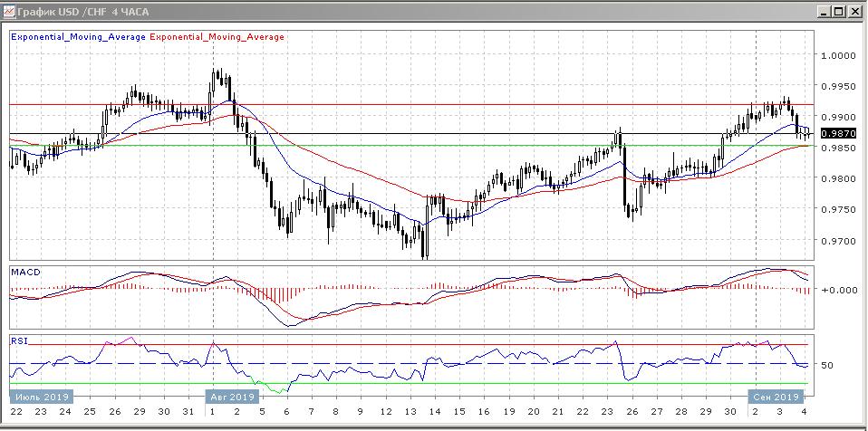Select the RSI 50 level label
868x431 pixels.
pos(826,366)
